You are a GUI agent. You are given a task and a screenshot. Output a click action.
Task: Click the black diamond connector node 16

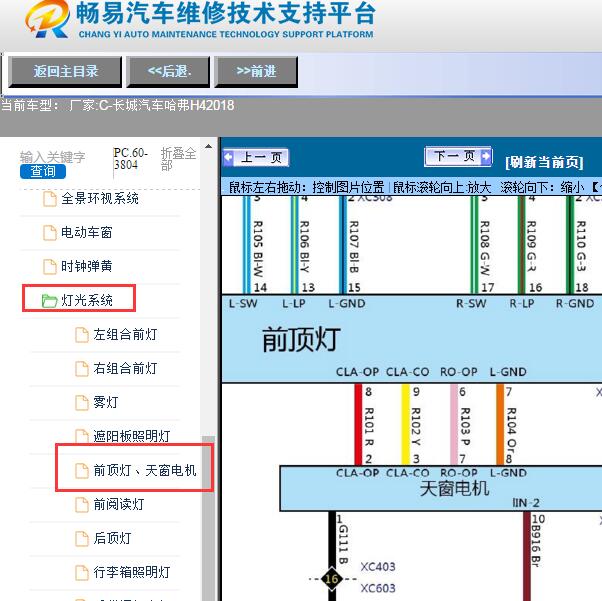tap(332, 579)
